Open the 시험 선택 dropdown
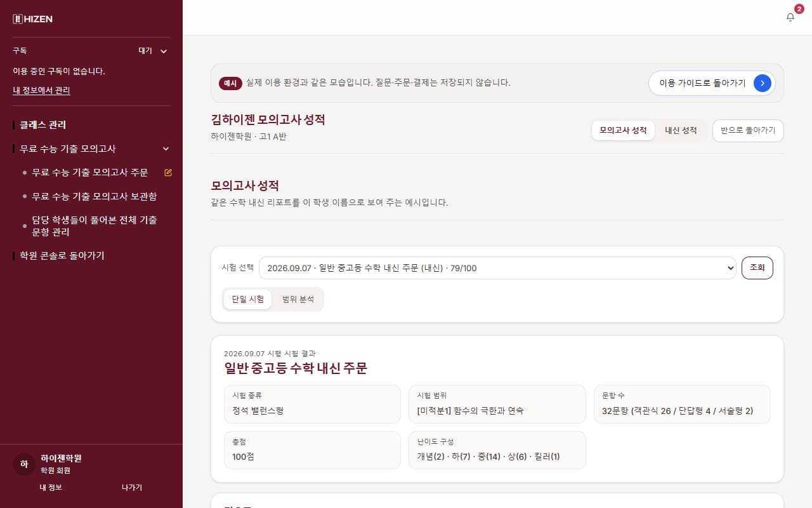Screen dimensions: 812x508 [x=497, y=268]
